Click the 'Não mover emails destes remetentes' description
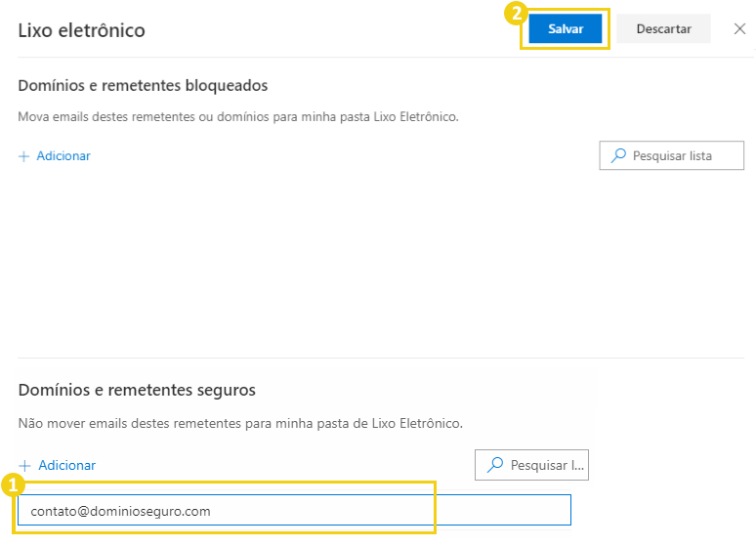 coord(240,423)
